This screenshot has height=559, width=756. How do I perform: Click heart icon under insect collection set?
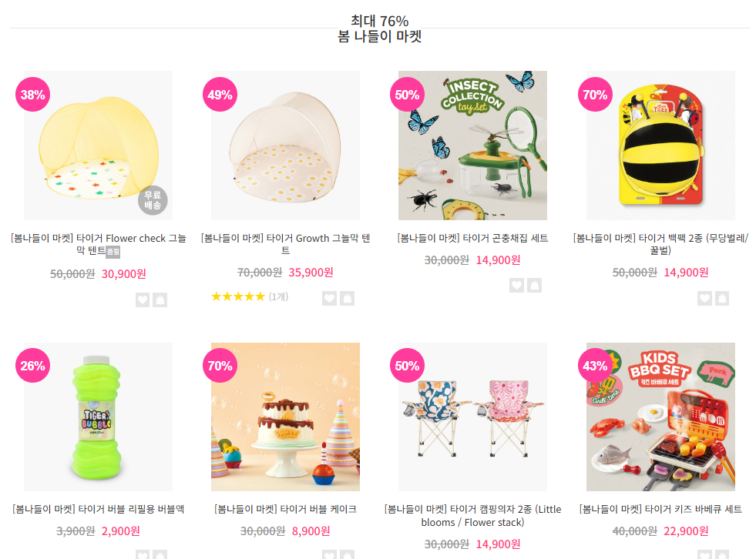tap(516, 286)
